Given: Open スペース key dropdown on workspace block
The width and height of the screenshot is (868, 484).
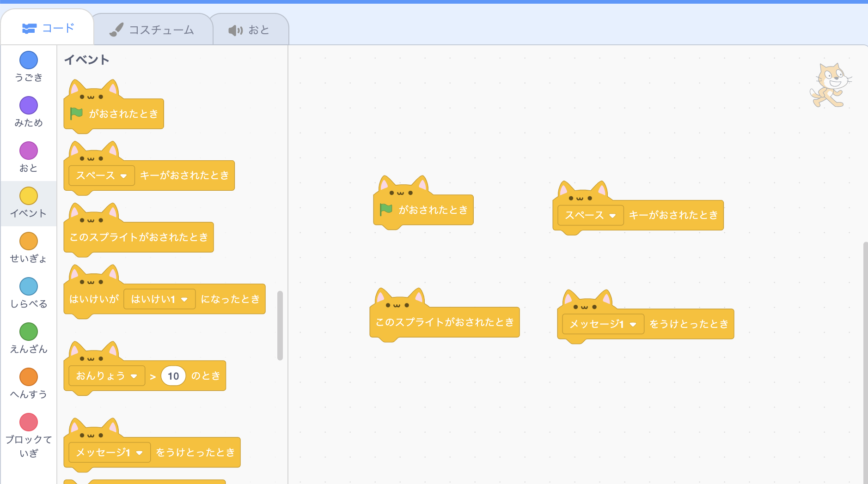Looking at the screenshot, I should (x=591, y=215).
